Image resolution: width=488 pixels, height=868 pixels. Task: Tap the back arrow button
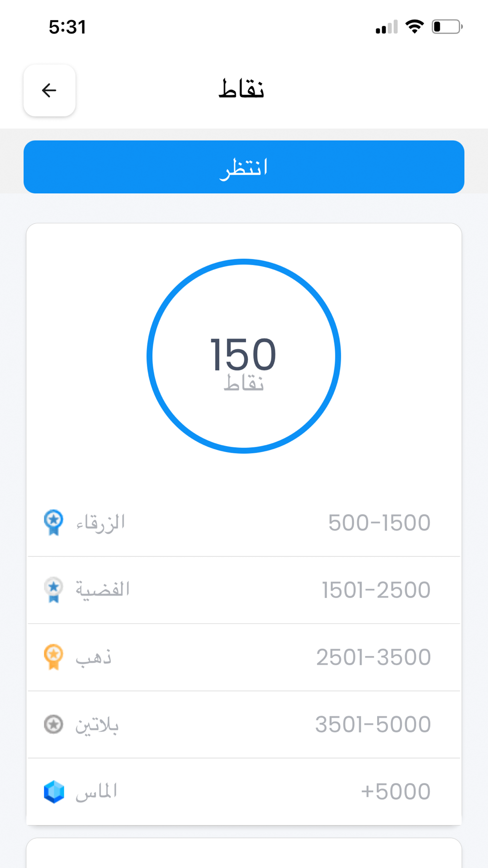pos(49,90)
